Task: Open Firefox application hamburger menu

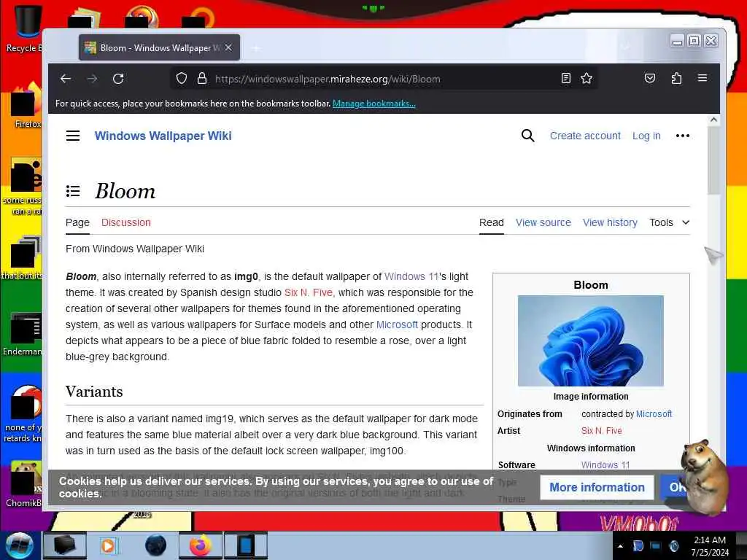Action: 703,78
